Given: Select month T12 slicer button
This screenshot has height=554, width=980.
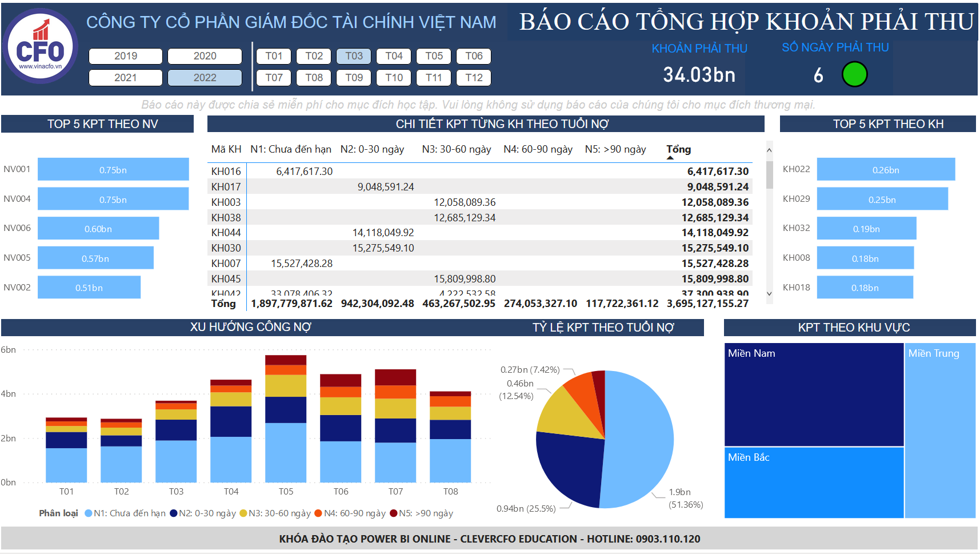Looking at the screenshot, I should point(474,78).
